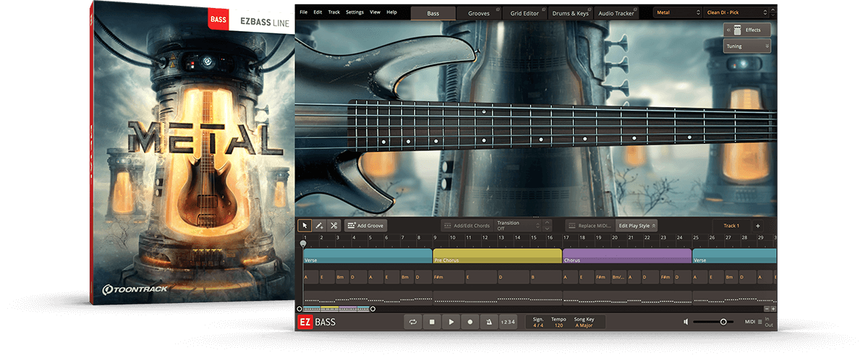868x358 pixels.
Task: Toggle the 1234 count-in button
Action: point(508,322)
